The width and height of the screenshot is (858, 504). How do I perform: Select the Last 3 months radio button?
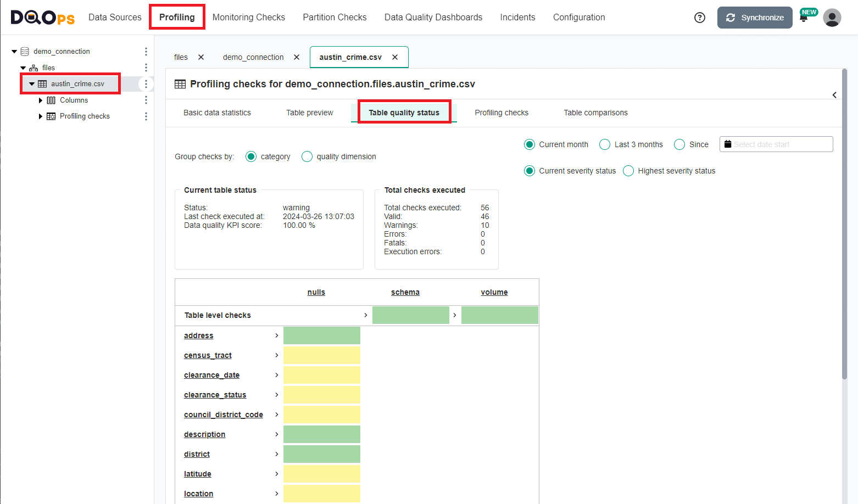pyautogui.click(x=604, y=144)
